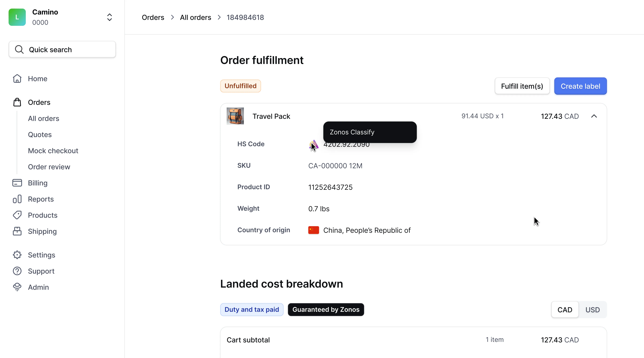Go to Mock checkout in Orders submenu
The height and width of the screenshot is (358, 644).
53,151
